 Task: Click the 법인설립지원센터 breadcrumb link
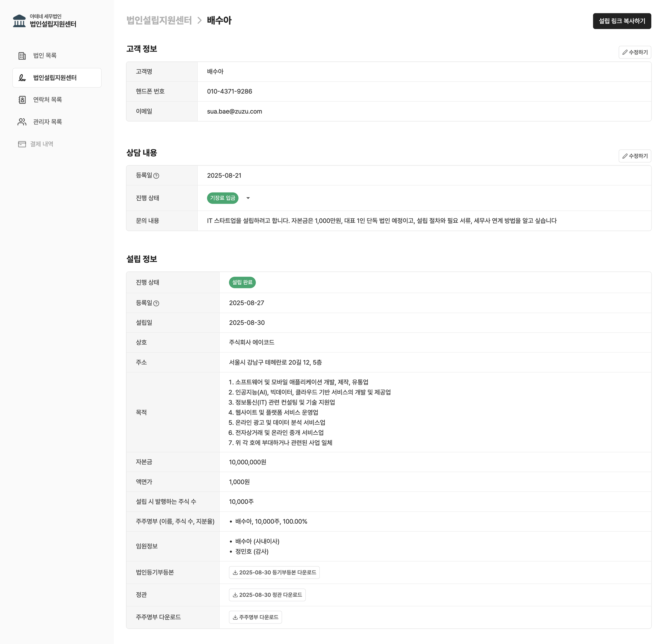click(x=159, y=20)
